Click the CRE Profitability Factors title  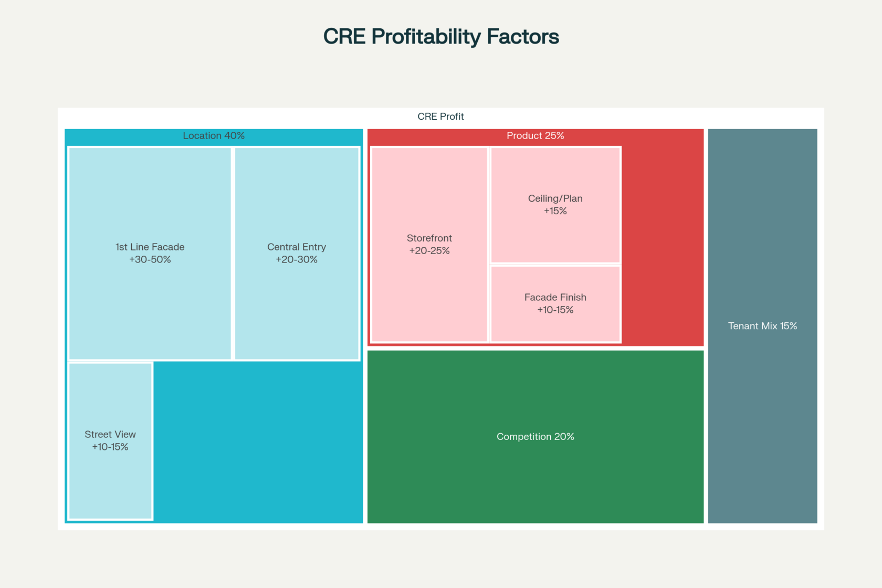(441, 36)
